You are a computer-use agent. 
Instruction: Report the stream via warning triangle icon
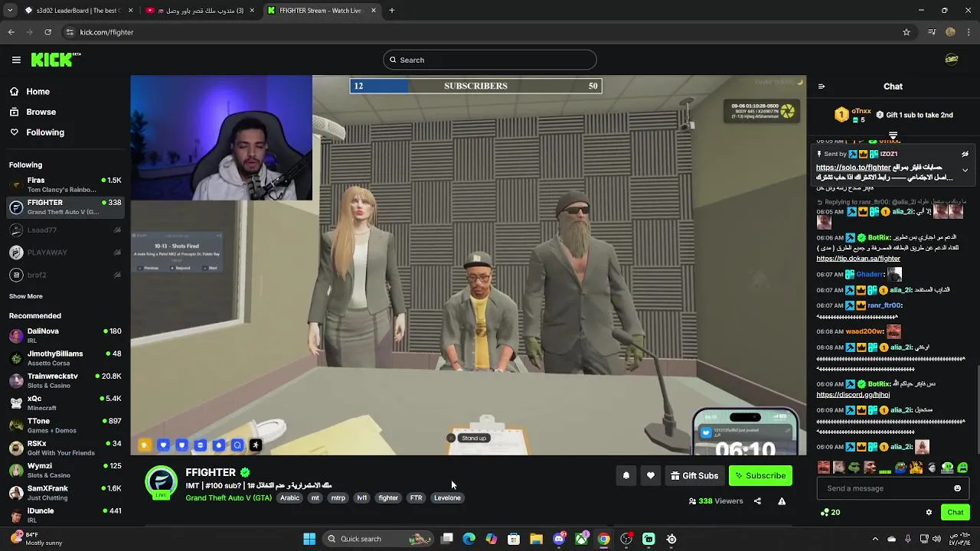click(x=782, y=501)
